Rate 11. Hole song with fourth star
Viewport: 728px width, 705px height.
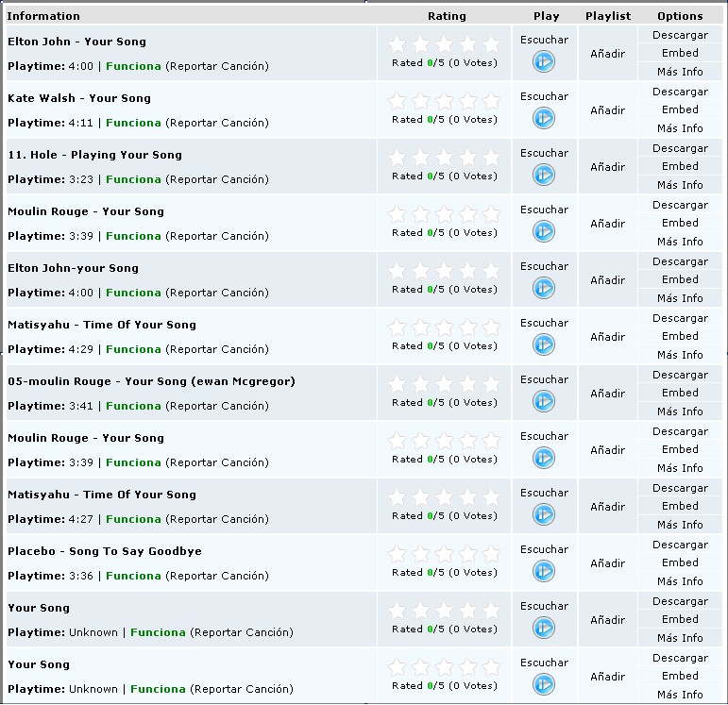pyautogui.click(x=468, y=158)
